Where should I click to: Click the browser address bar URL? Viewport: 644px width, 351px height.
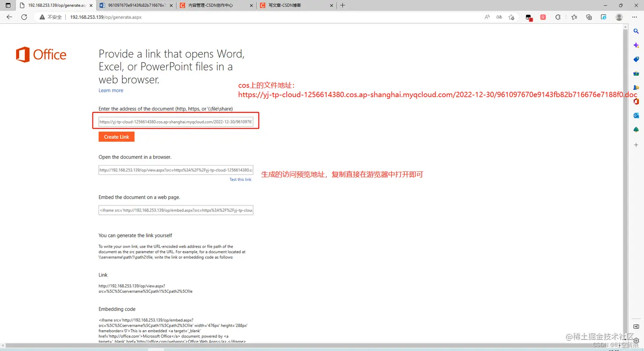pos(106,17)
